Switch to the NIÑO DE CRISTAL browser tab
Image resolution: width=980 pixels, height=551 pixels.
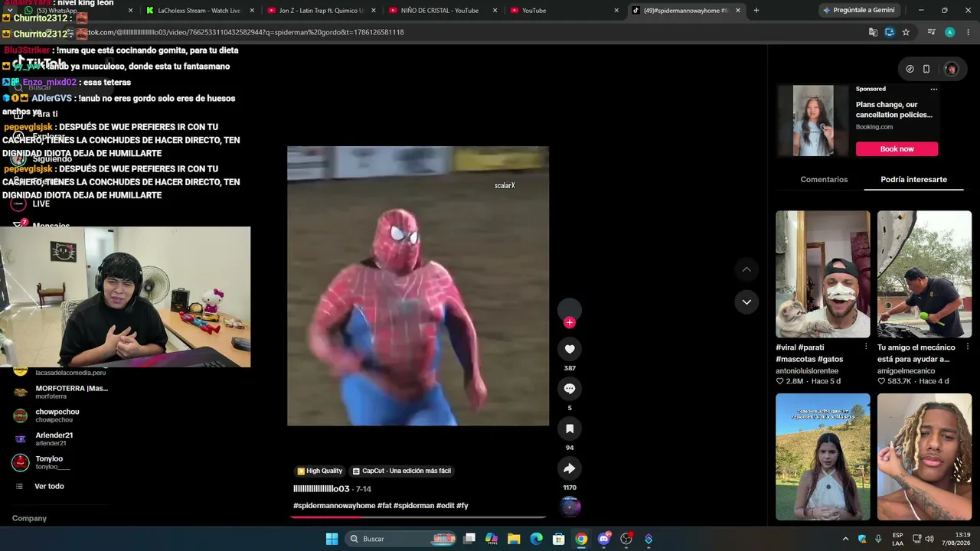tap(443, 11)
